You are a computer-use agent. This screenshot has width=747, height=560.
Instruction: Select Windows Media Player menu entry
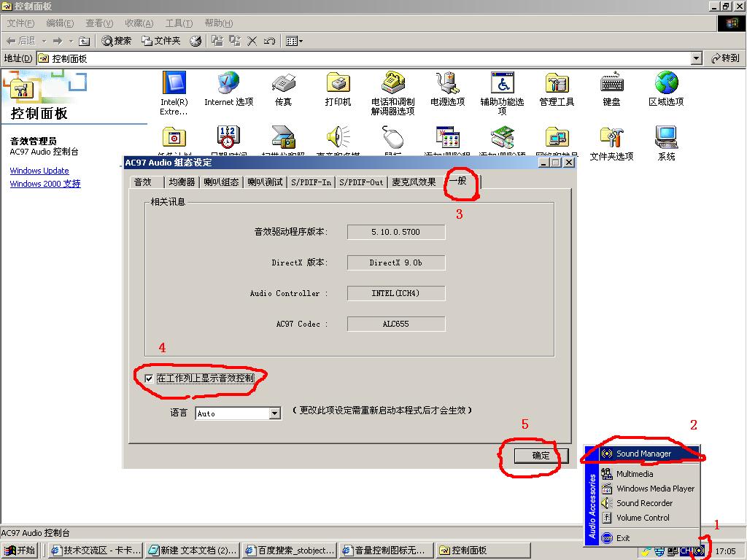pyautogui.click(x=649, y=489)
